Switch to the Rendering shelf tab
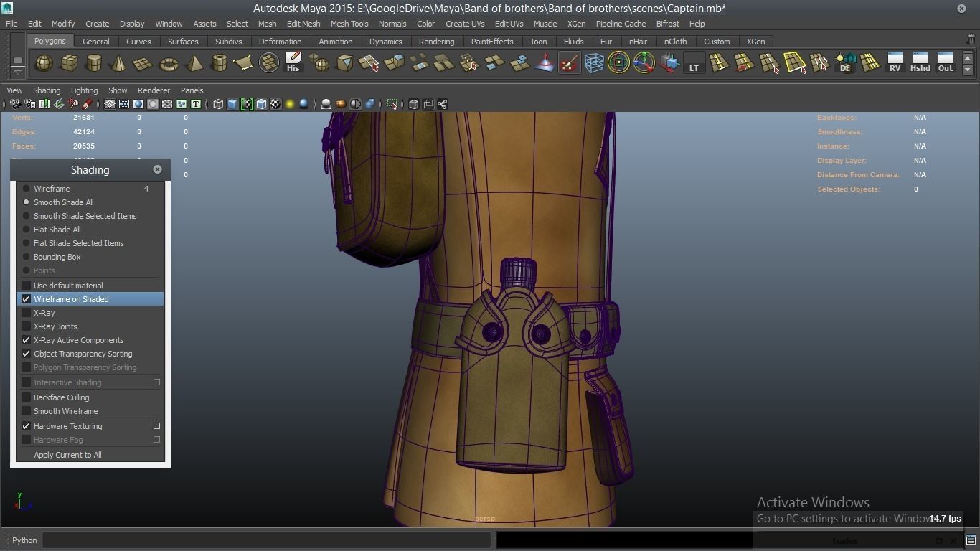This screenshot has width=980, height=551. (436, 42)
